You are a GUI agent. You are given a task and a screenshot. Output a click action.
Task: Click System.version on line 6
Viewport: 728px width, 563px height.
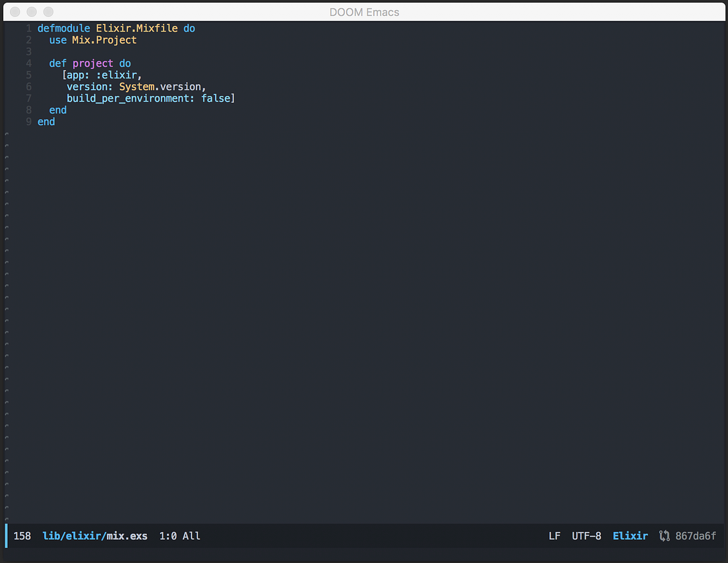(x=160, y=86)
